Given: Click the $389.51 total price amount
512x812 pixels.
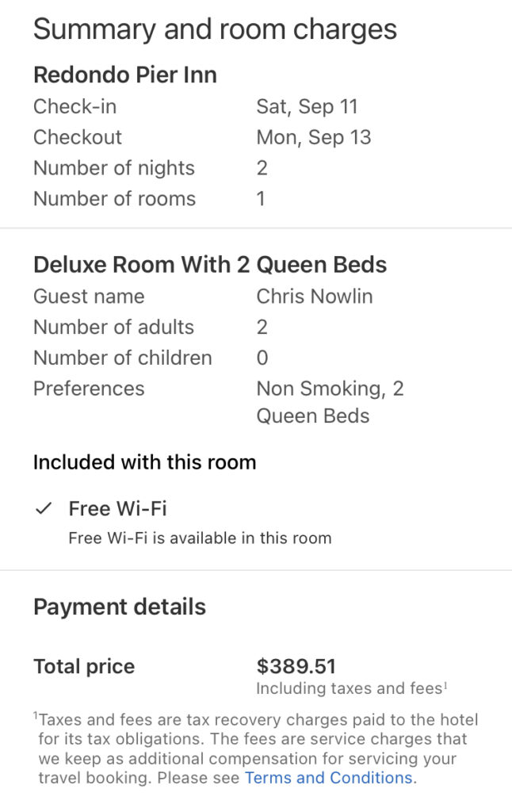Looking at the screenshot, I should point(296,667).
